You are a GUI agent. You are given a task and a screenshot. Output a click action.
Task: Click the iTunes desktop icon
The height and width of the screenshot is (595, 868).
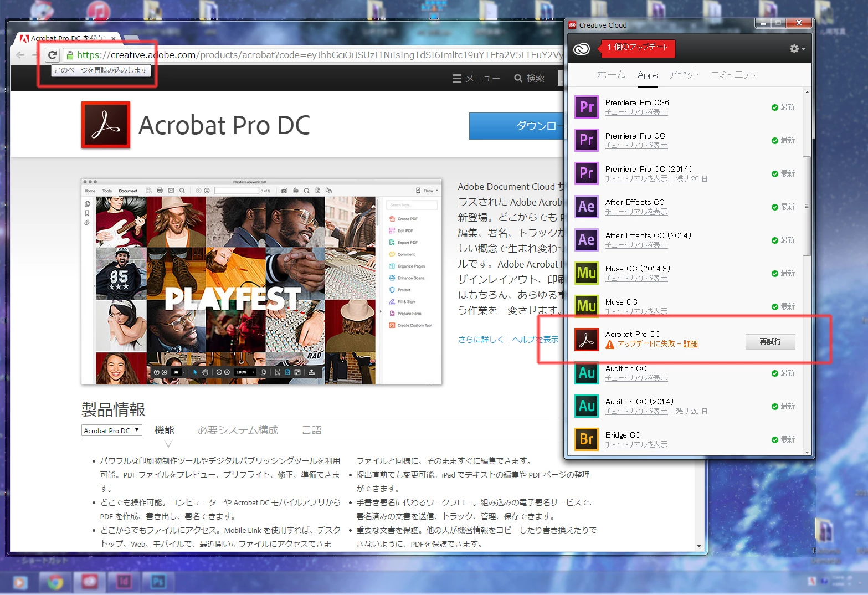tap(99, 11)
